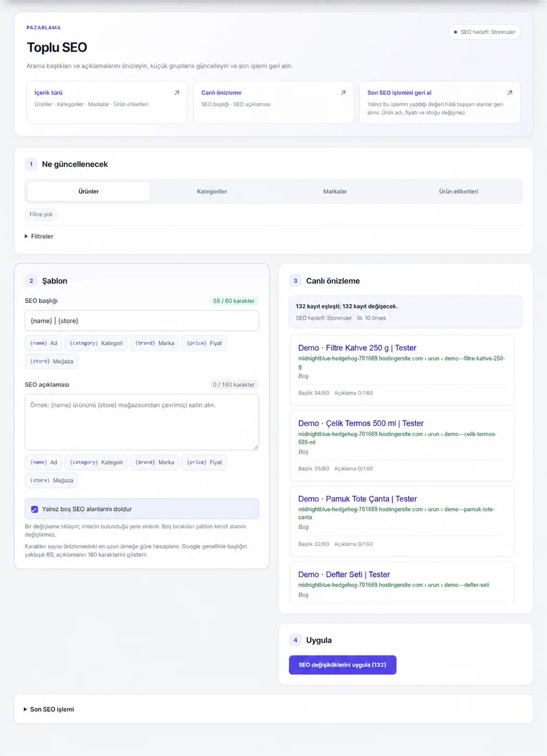Open the İçerik türü link

[49, 93]
